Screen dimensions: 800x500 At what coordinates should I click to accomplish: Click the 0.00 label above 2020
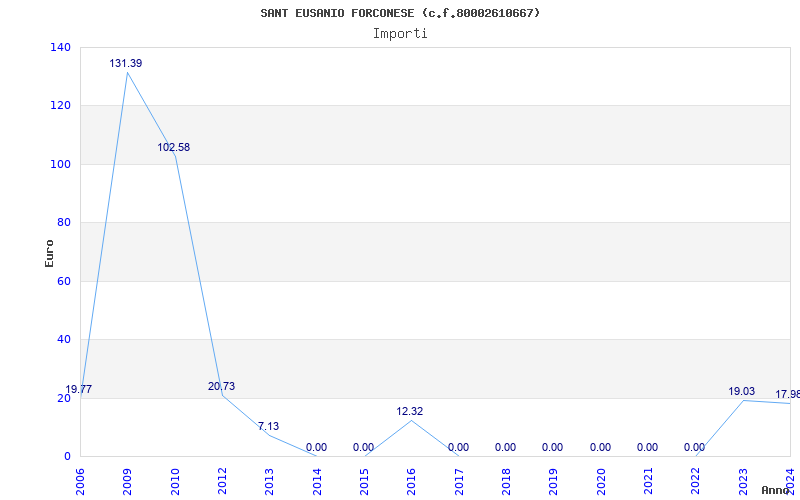tap(601, 447)
